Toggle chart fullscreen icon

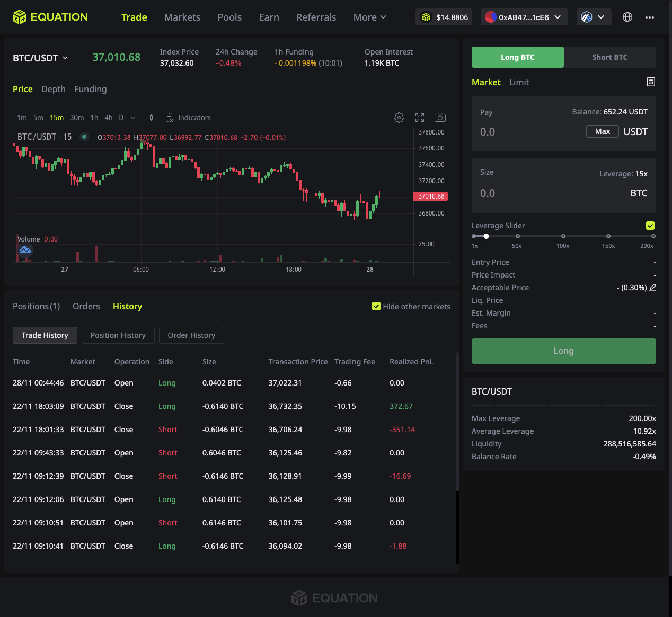[x=420, y=118]
